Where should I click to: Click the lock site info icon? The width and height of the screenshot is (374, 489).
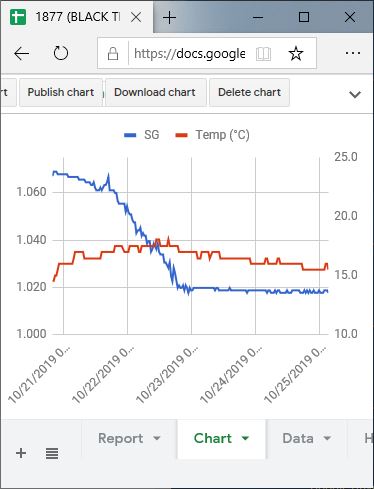(x=113, y=53)
